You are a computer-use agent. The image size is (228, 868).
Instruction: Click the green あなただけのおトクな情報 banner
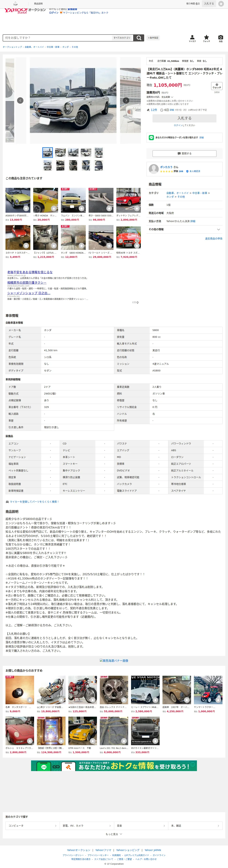[x=114, y=766]
